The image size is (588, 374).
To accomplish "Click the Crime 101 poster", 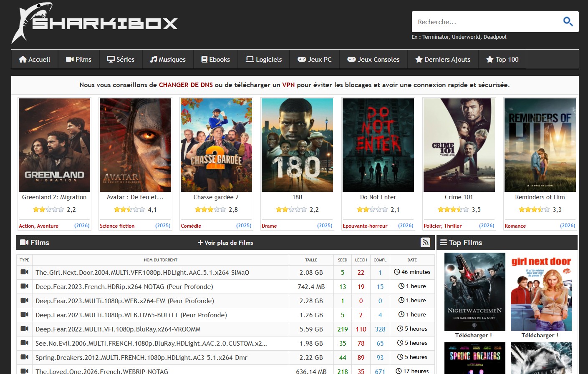I will (459, 145).
